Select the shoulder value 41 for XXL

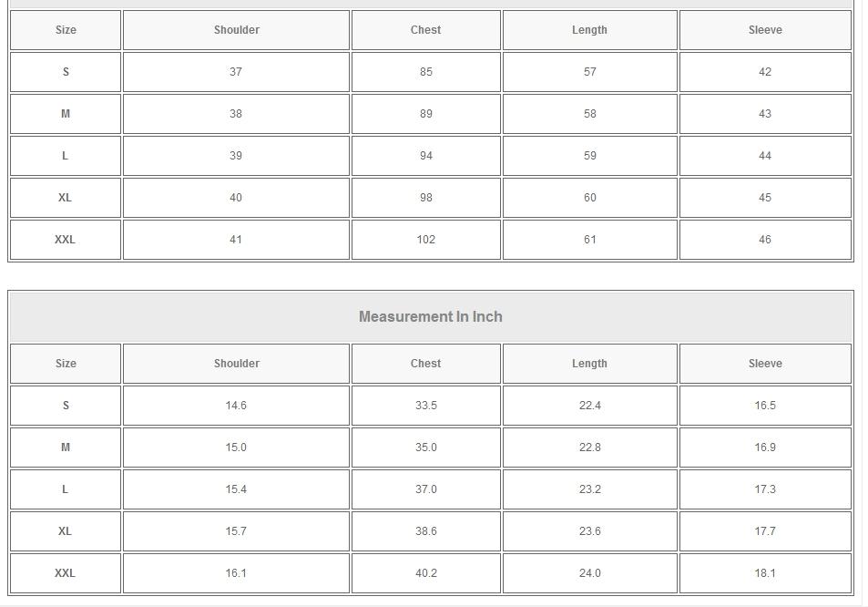[236, 240]
